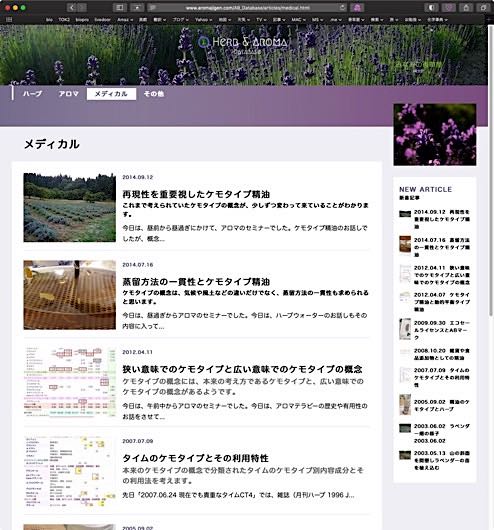The width and height of the screenshot is (494, 530).
Task: Open the Share icon in Safari toolbar
Action: click(x=466, y=7)
